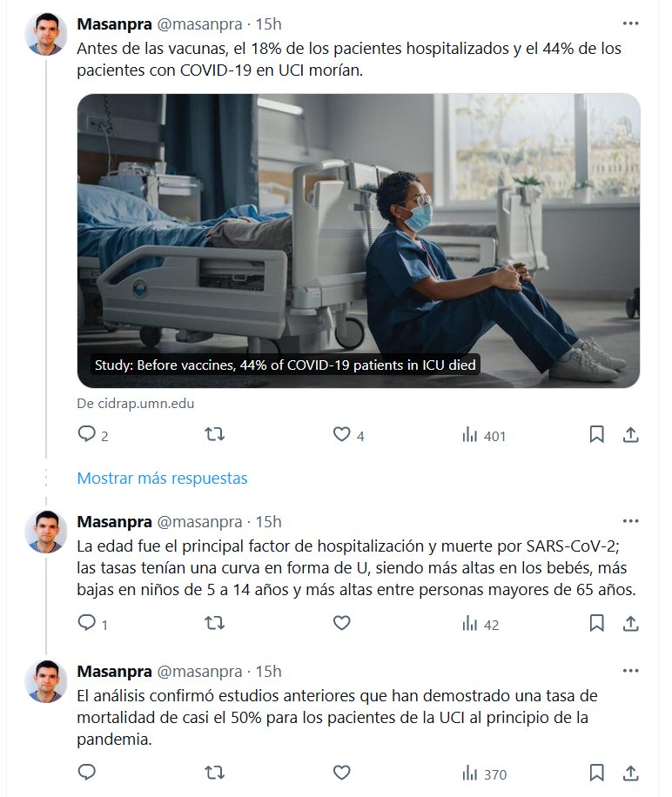Share the first tweet about vaccines
The width and height of the screenshot is (672, 797).
[x=632, y=434]
